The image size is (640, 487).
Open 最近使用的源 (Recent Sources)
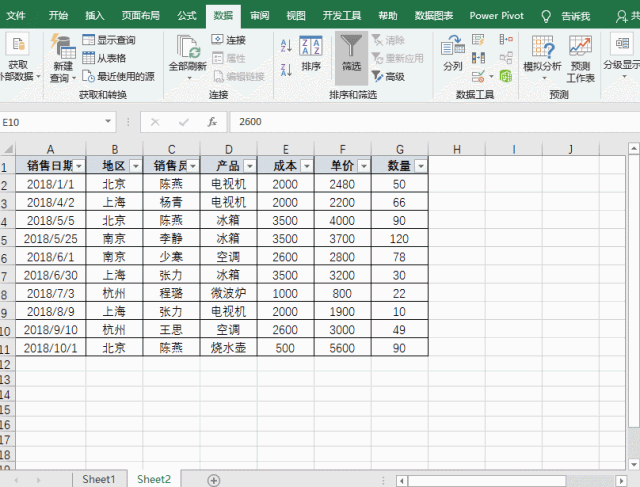pos(118,76)
